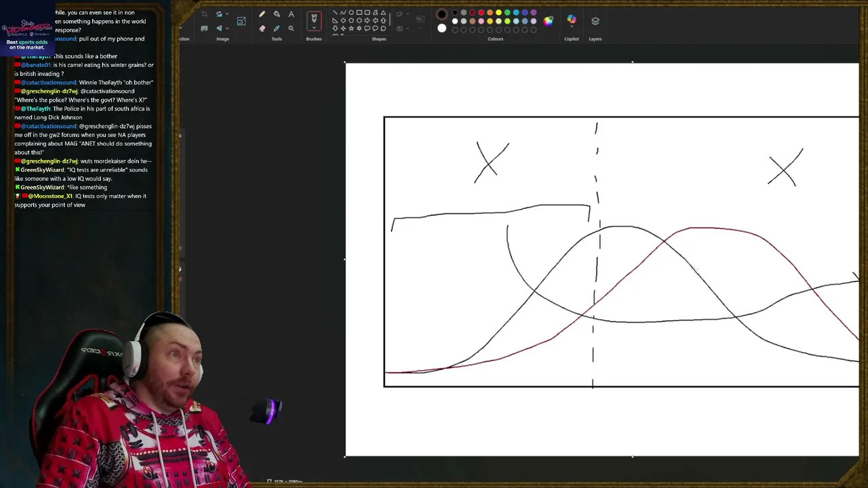This screenshot has width=868, height=488.
Task: Select the Pentagon shape
Action: coord(351,20)
